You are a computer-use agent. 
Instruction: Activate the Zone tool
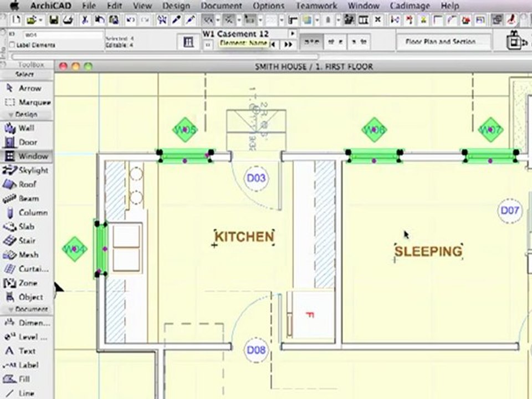27,283
